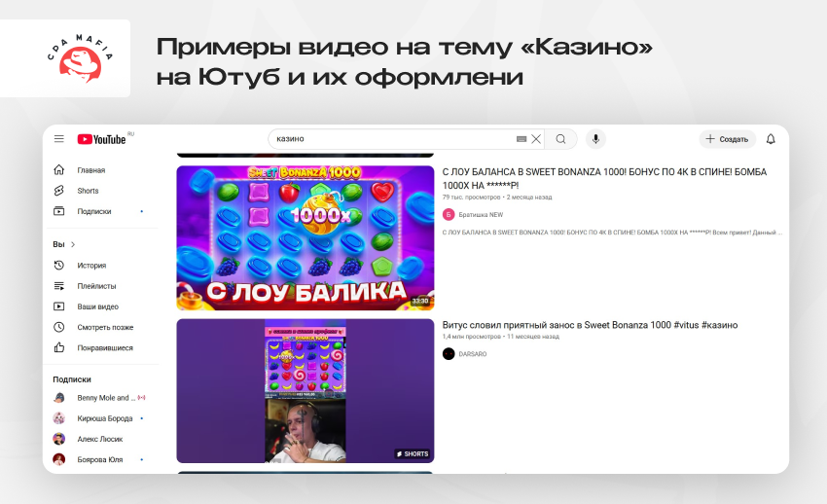Image resolution: width=827 pixels, height=504 pixels.
Task: Click the Вы section label
Action: coord(58,244)
